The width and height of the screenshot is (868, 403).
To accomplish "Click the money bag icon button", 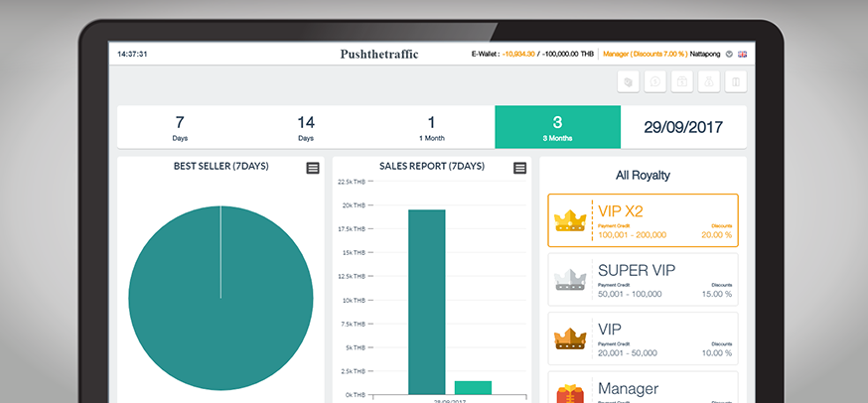I will 708,82.
